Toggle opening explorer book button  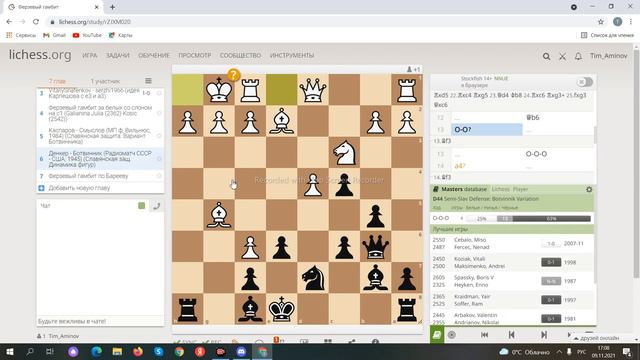tap(437, 335)
